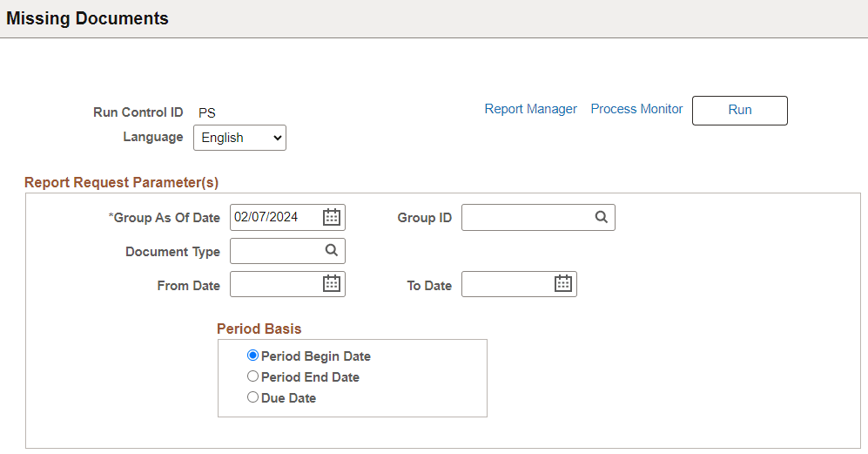Viewport: 868px width, 454px height.
Task: Click the Period Begin Date label text
Action: [316, 356]
